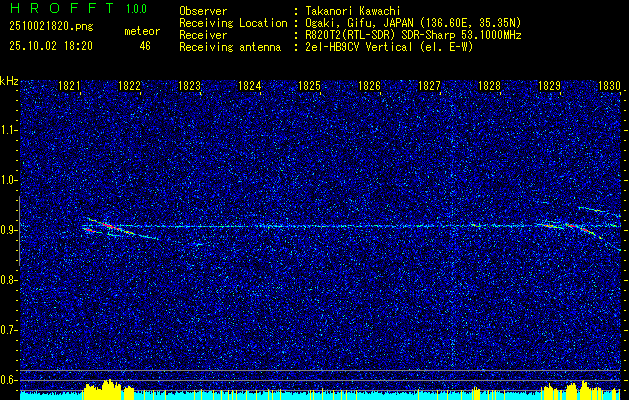Click the 1822 time marker

[130, 86]
